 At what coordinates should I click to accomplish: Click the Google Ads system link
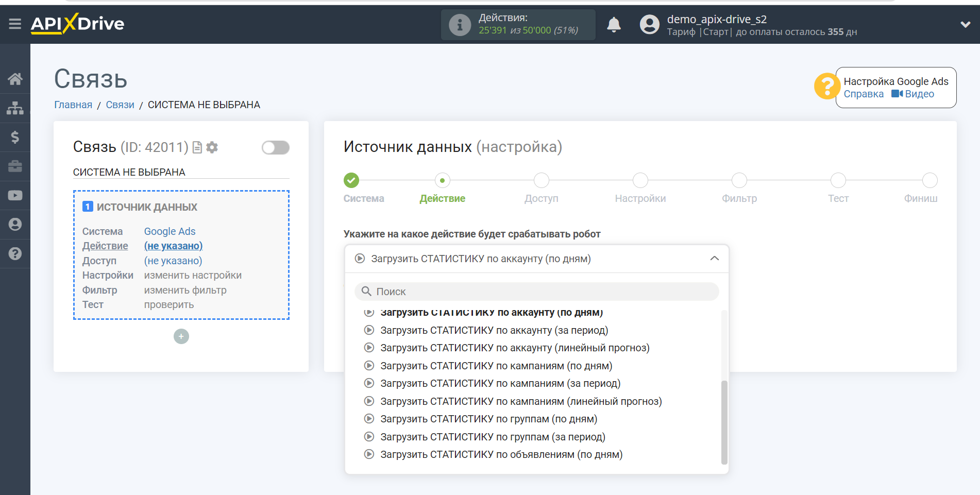(x=170, y=231)
